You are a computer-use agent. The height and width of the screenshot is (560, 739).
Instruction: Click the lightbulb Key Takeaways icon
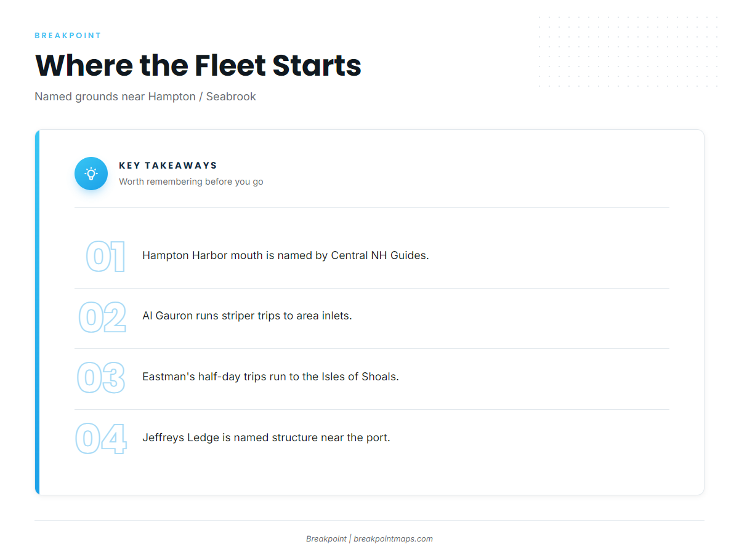[91, 174]
